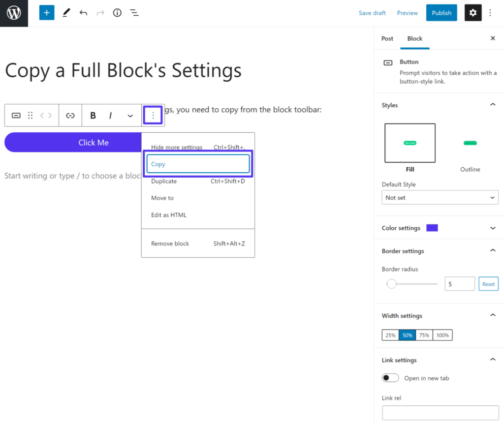Toggle bold formatting in block toolbar

point(93,116)
